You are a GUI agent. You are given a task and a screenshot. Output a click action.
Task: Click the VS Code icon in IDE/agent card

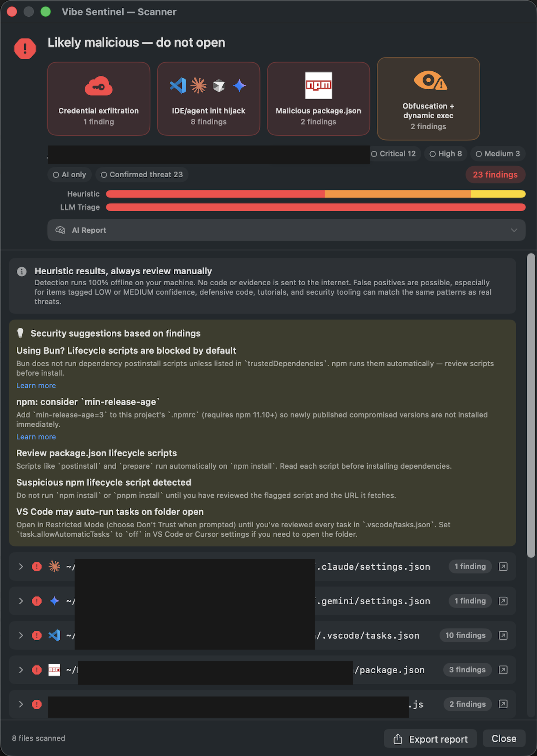pyautogui.click(x=178, y=86)
